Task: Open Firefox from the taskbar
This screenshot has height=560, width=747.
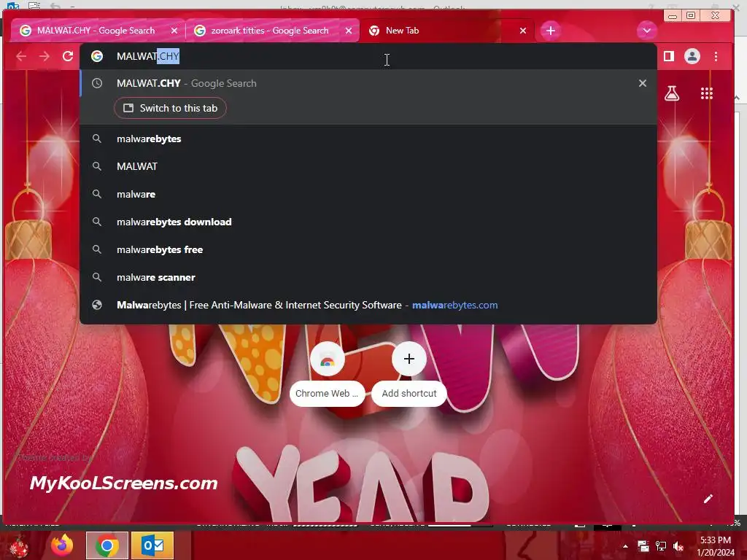Action: click(x=62, y=545)
